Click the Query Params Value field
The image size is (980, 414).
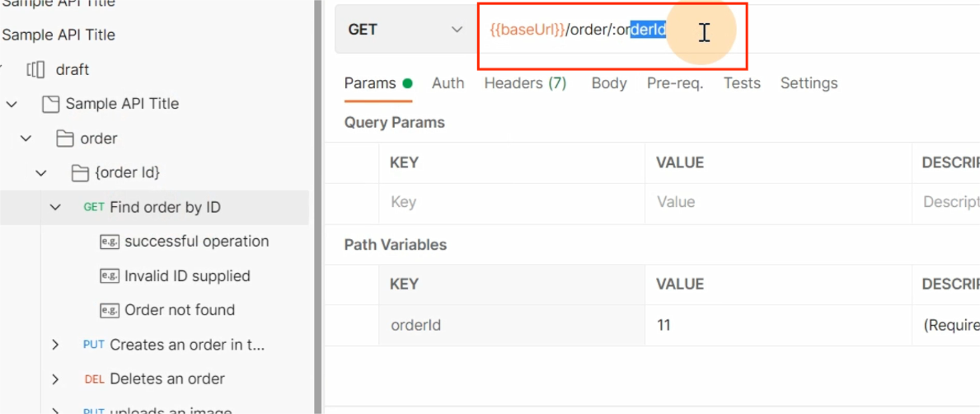click(x=778, y=203)
